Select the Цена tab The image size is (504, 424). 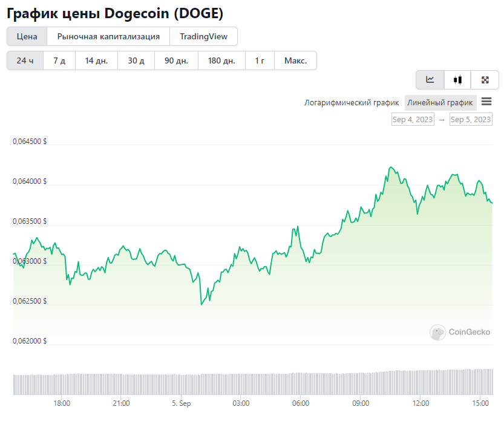pos(27,37)
